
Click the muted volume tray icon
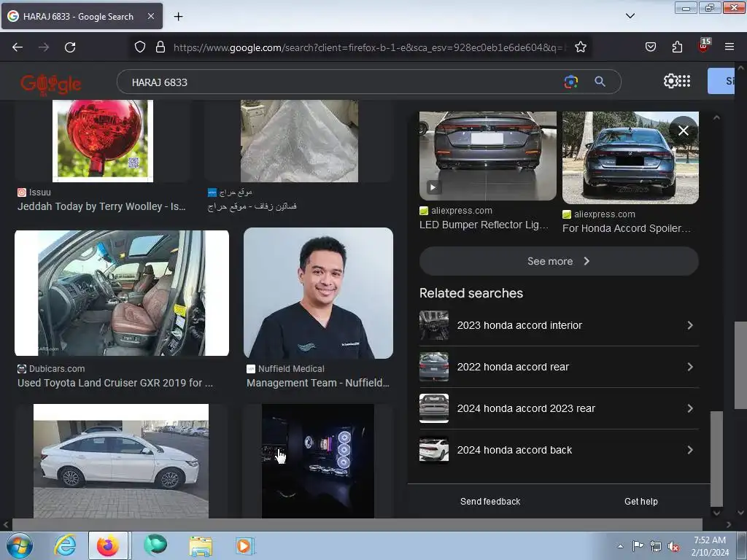(x=673, y=546)
